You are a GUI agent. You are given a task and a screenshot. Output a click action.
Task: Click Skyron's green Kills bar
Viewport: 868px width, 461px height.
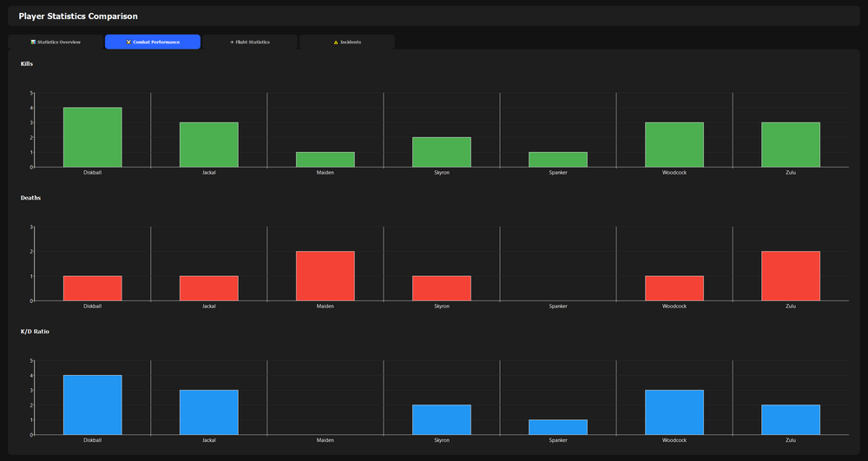[x=441, y=152]
